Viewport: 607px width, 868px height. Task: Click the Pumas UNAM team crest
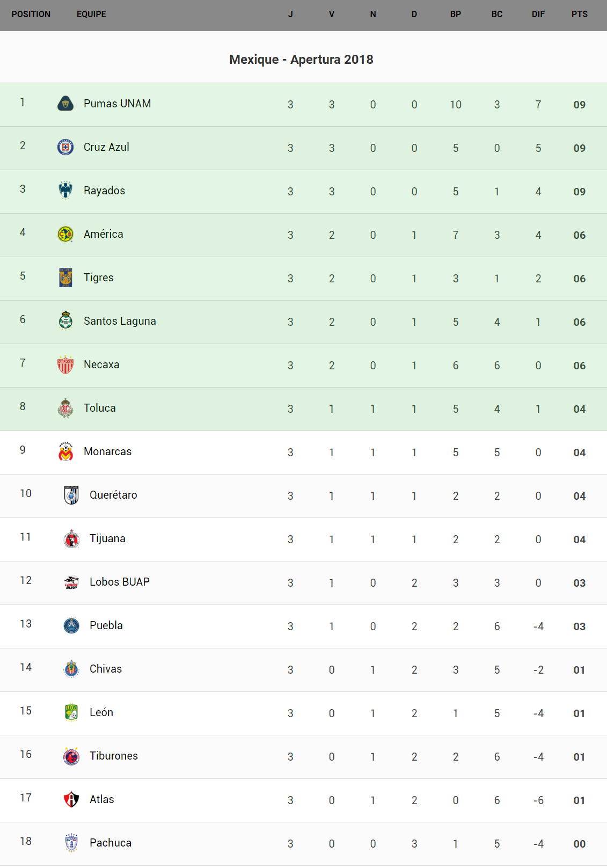coord(65,104)
